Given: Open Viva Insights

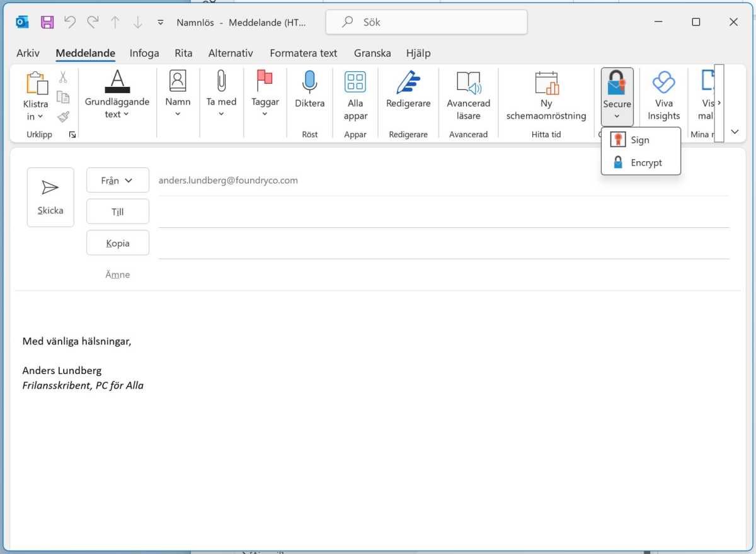Looking at the screenshot, I should (663, 94).
